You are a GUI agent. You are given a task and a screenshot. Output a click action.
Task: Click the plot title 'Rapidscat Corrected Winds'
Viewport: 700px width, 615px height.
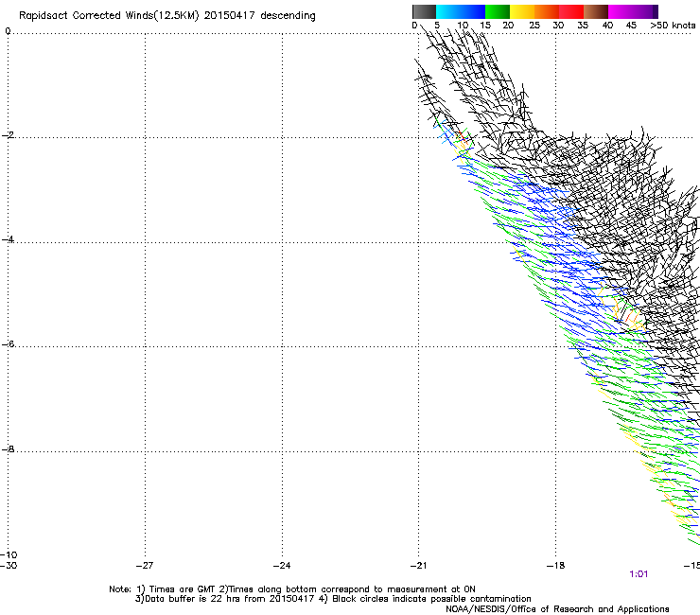[x=86, y=15]
